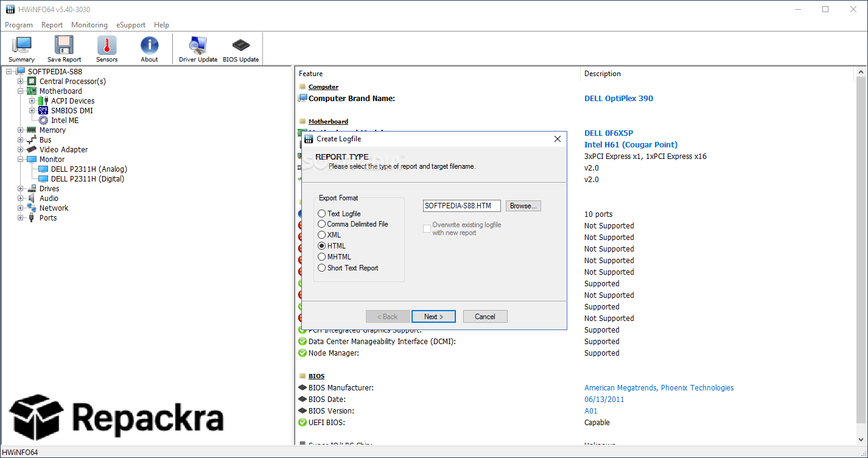Select HTML export format
The width and height of the screenshot is (868, 458).
322,246
